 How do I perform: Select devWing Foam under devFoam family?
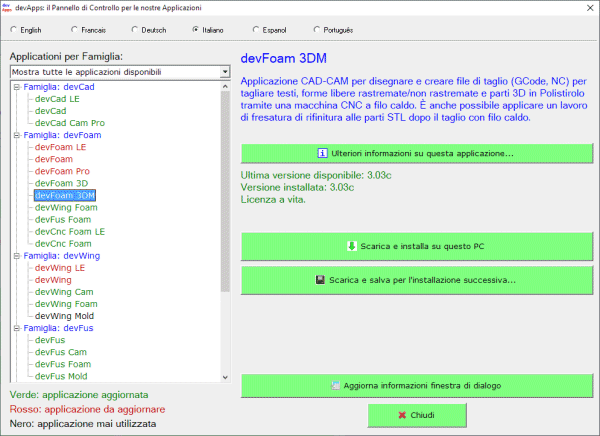pos(66,208)
